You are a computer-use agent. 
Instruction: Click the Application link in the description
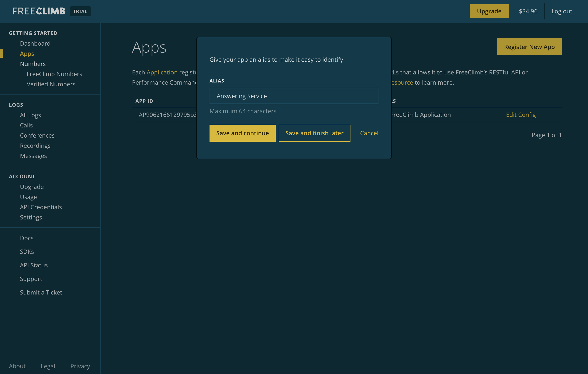(x=162, y=72)
